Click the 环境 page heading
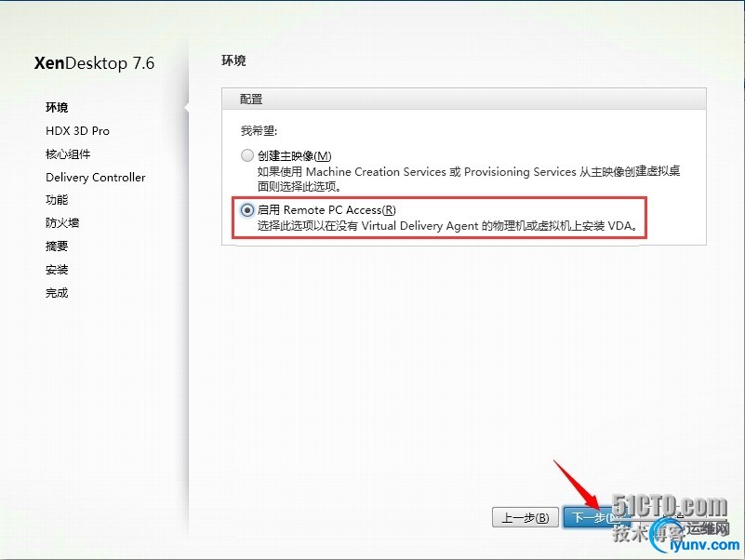The width and height of the screenshot is (745, 560). coord(233,60)
